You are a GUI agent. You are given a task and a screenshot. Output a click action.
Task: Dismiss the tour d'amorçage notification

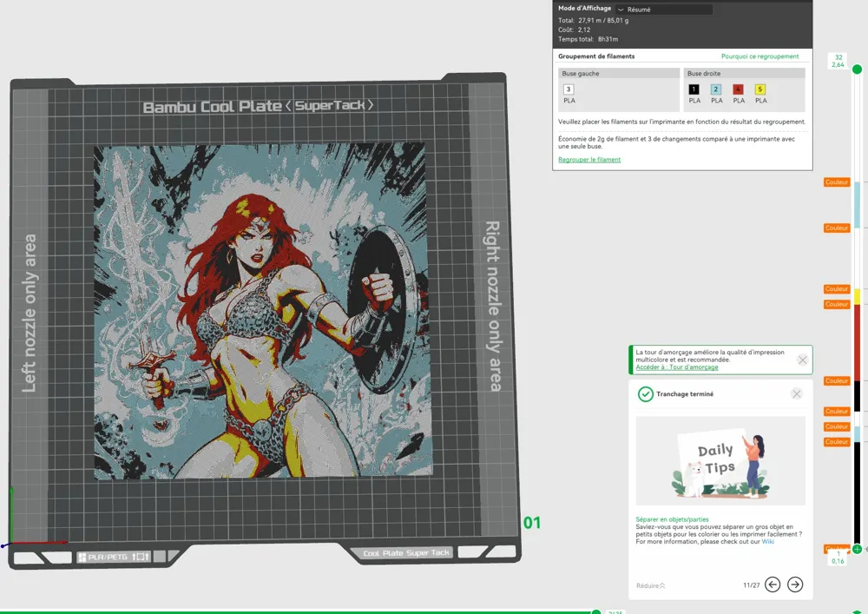point(802,360)
